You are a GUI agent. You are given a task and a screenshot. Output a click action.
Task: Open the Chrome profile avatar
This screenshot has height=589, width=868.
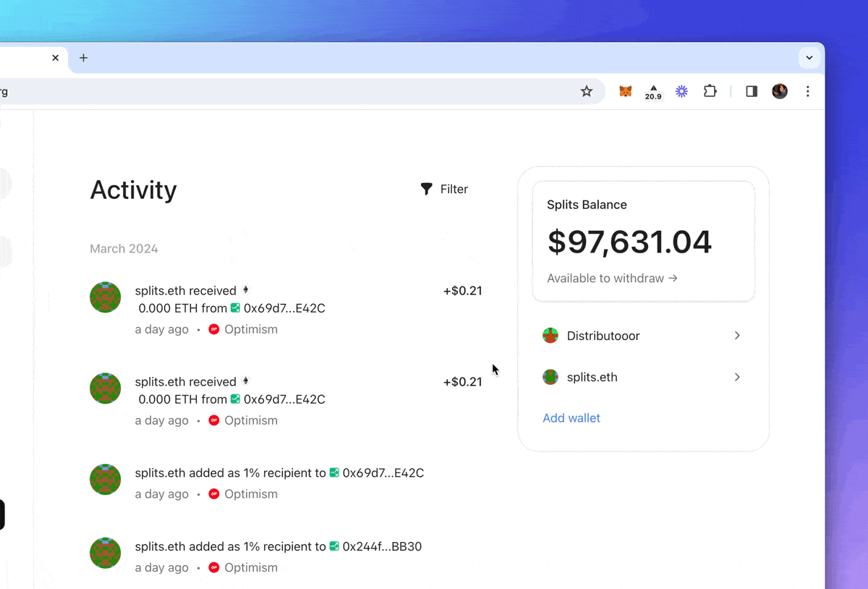(780, 91)
